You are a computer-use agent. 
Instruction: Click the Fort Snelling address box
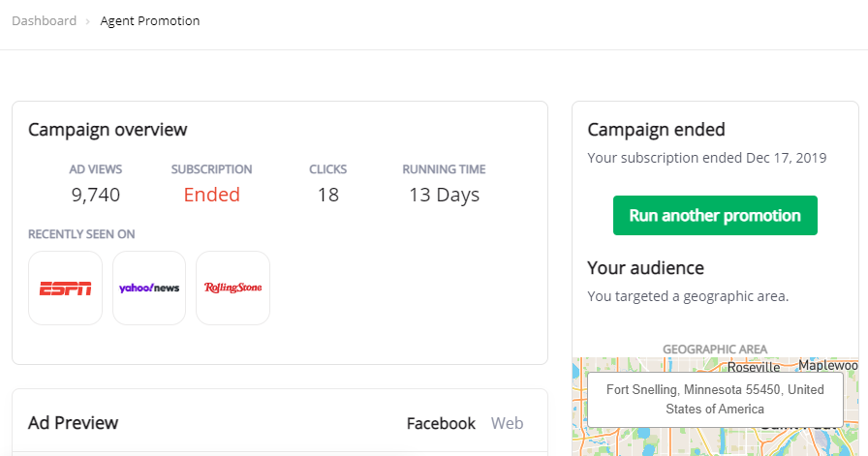715,399
